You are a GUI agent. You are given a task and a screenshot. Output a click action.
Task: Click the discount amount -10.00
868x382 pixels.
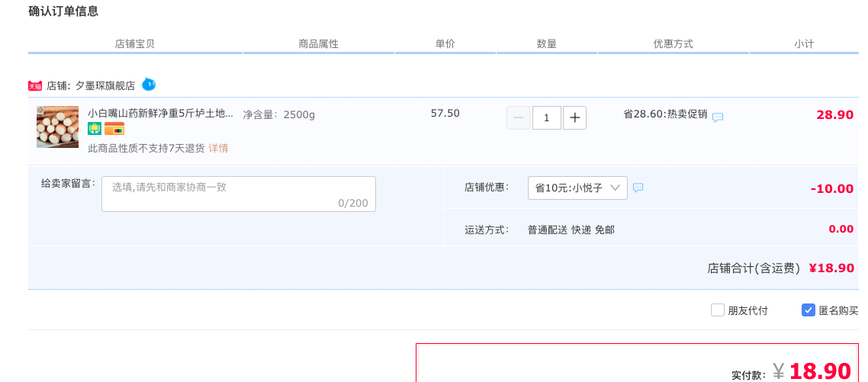(x=832, y=188)
